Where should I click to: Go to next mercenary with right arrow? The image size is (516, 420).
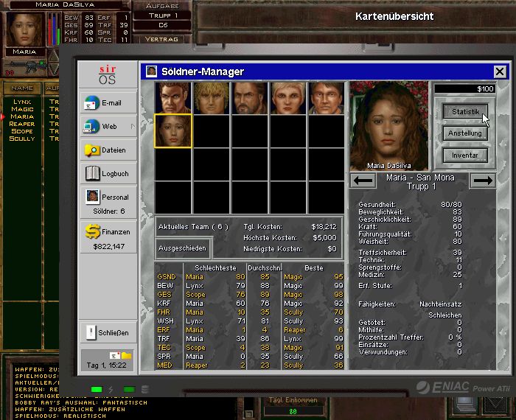(483, 181)
